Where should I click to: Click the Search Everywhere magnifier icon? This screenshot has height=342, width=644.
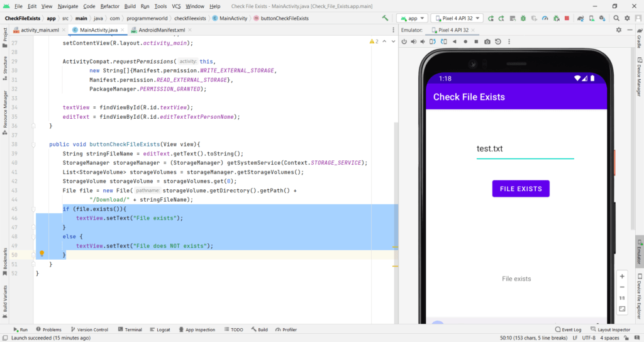(x=616, y=18)
